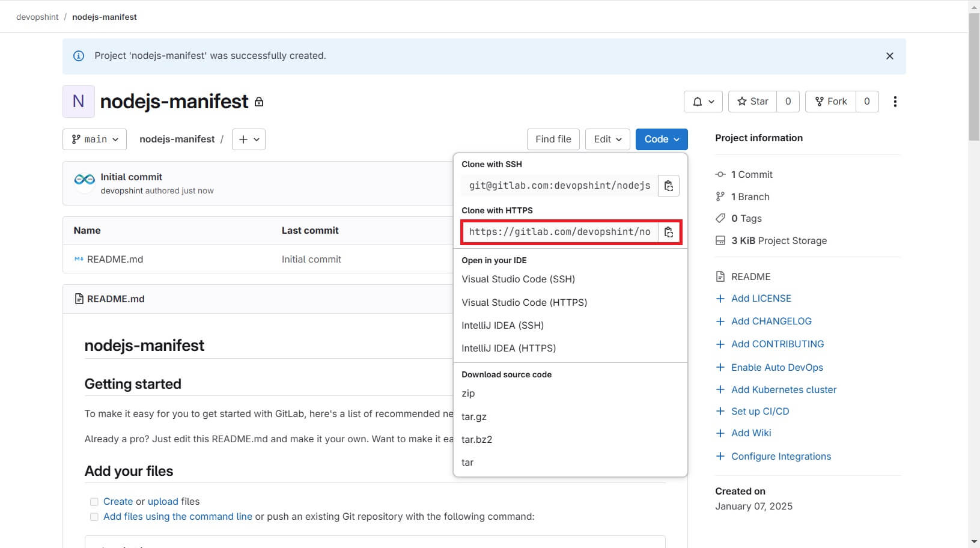Expand the Edit dropdown
The width and height of the screenshot is (980, 548).
[607, 139]
